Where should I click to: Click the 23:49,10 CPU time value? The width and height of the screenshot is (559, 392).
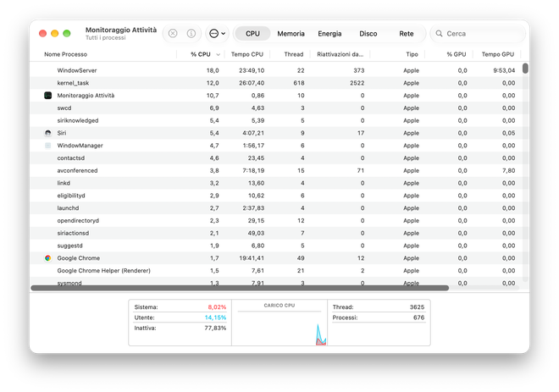pyautogui.click(x=252, y=70)
